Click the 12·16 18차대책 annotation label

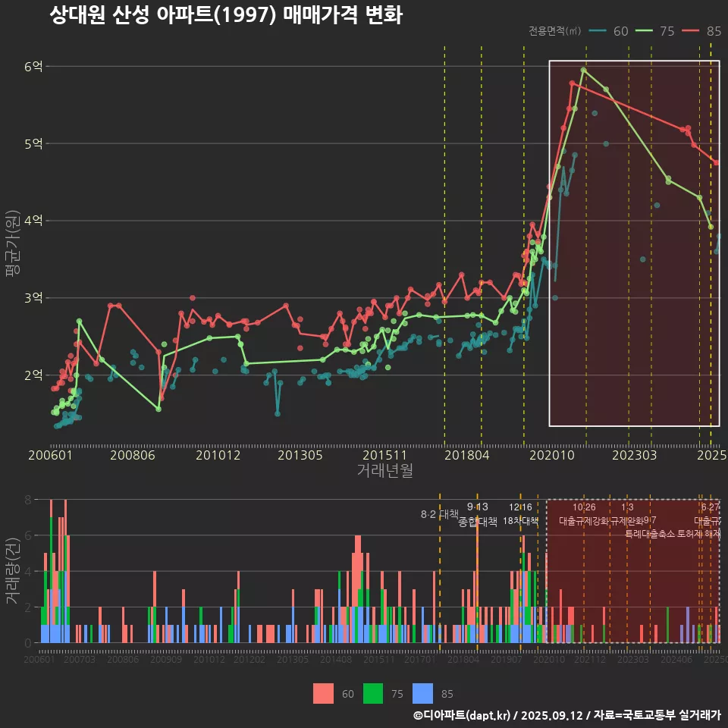pos(520,514)
